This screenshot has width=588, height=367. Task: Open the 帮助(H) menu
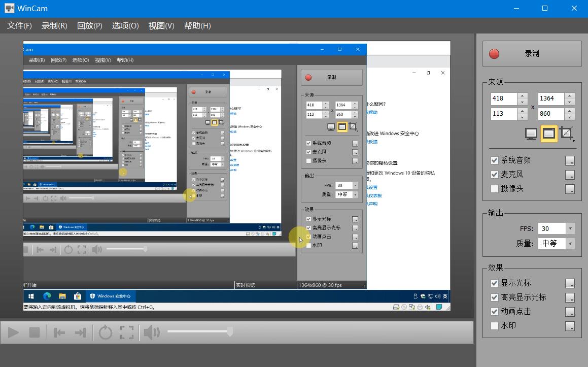click(197, 25)
